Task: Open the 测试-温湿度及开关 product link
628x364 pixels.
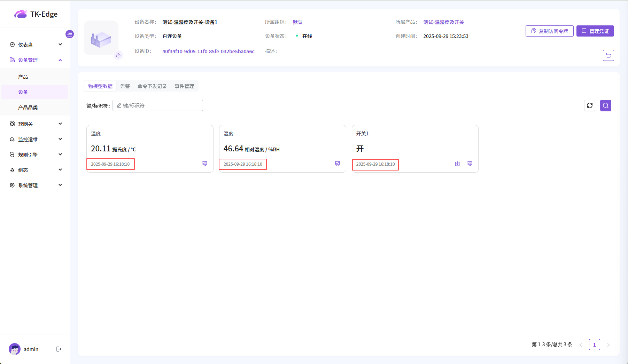Action: (x=443, y=22)
